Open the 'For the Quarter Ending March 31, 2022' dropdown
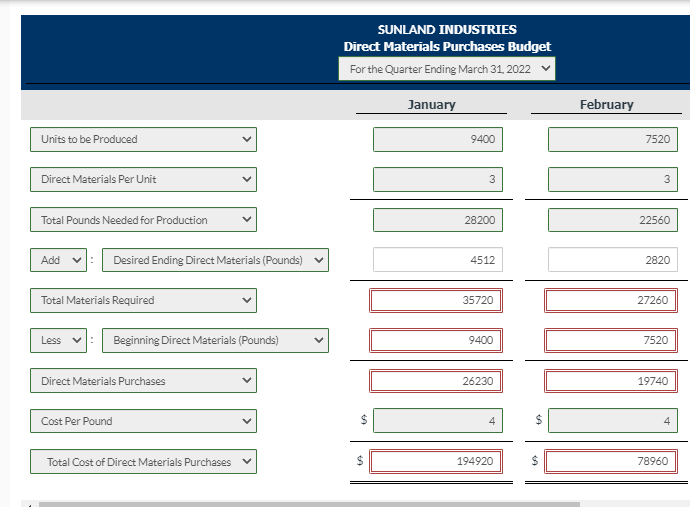The width and height of the screenshot is (690, 507). [447, 69]
